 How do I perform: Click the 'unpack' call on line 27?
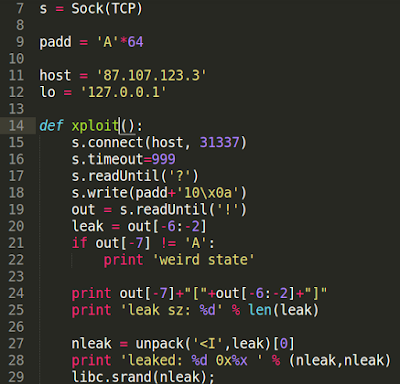coord(159,343)
